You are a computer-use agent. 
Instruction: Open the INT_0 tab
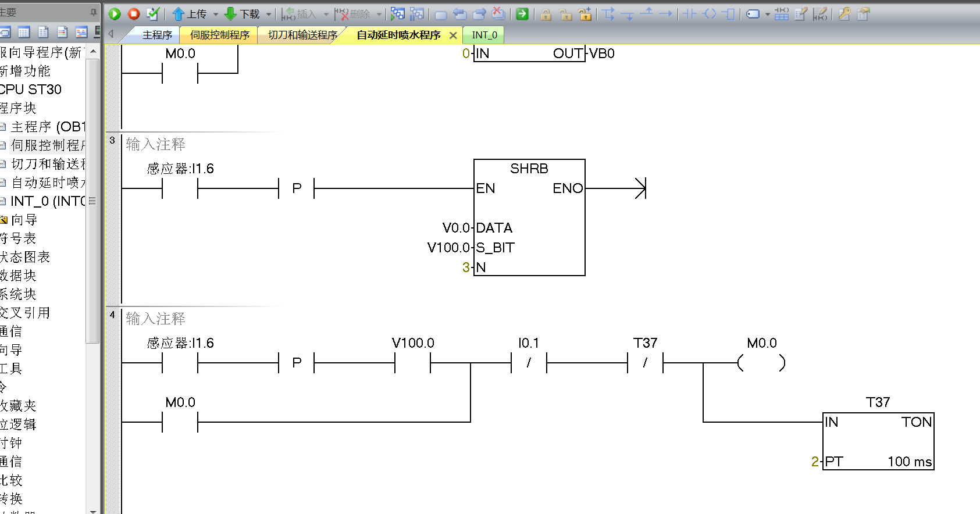(484, 35)
